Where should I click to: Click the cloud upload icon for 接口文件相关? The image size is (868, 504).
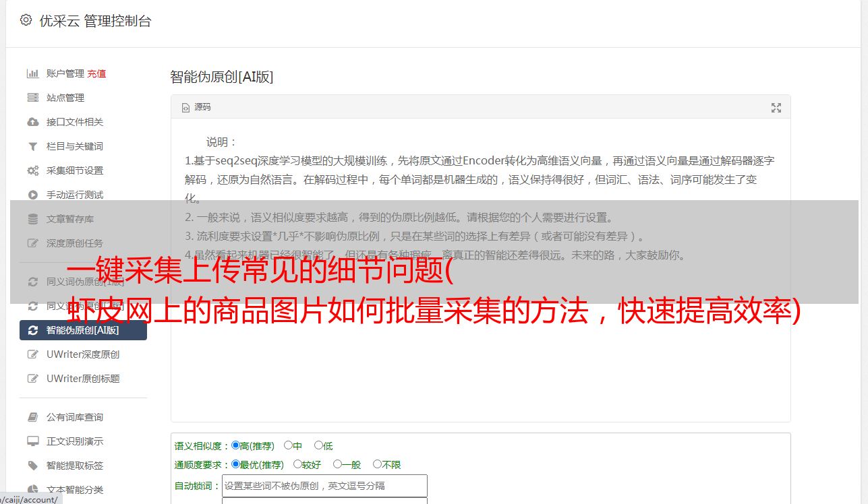[x=32, y=122]
